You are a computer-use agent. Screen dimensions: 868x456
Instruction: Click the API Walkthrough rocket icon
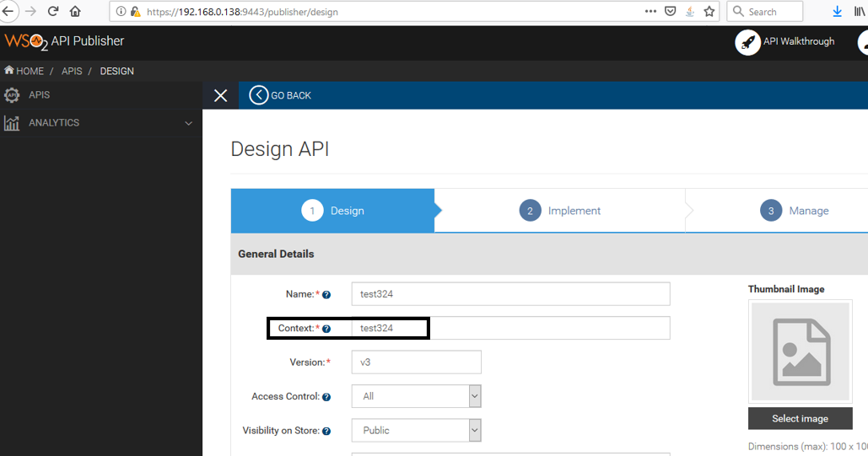click(x=747, y=42)
